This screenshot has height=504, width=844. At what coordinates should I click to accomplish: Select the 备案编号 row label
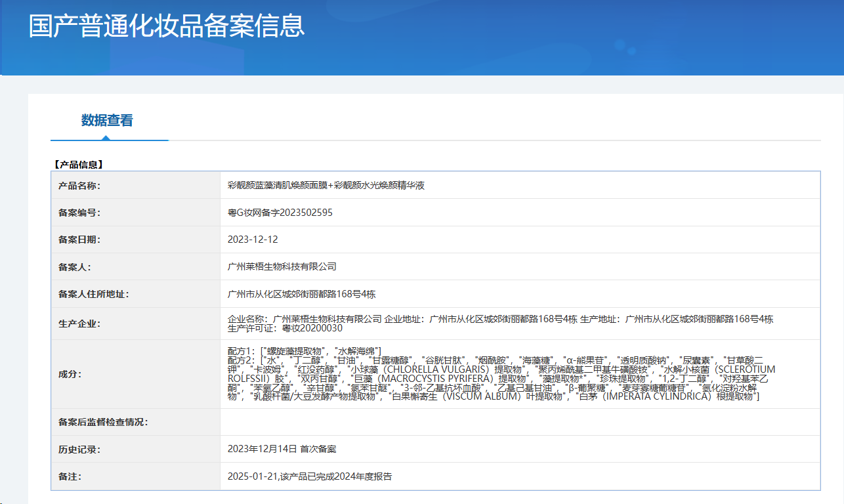pyautogui.click(x=79, y=213)
